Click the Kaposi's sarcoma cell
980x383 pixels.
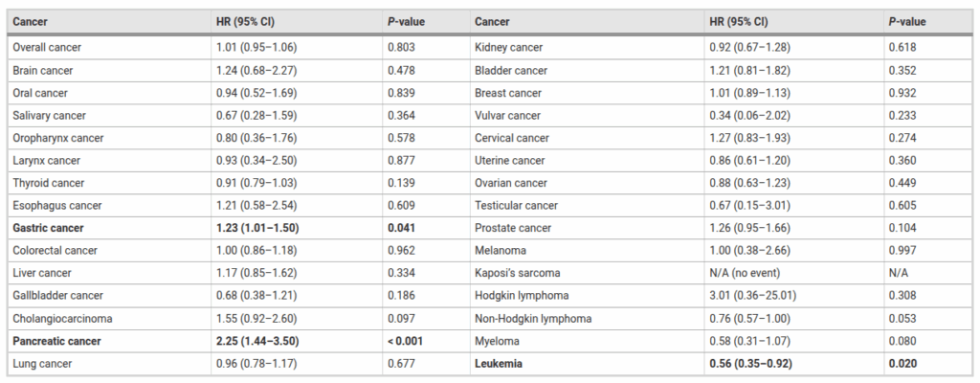(518, 273)
